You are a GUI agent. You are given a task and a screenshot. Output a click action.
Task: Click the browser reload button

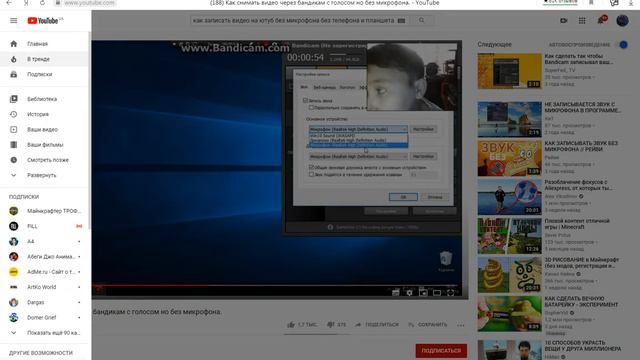(x=42, y=2)
